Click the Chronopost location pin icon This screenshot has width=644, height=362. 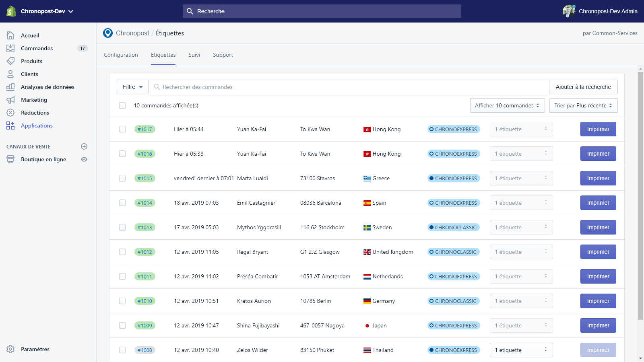coord(107,33)
